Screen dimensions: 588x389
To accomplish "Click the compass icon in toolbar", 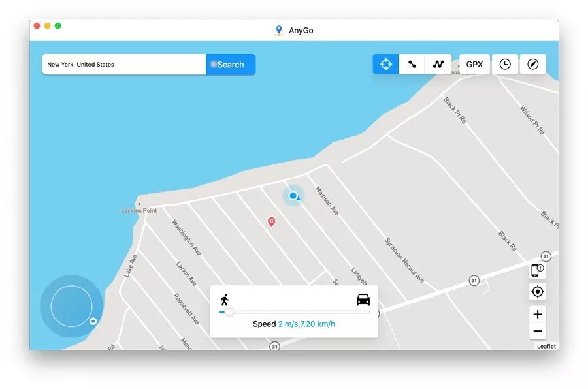I will [x=533, y=64].
